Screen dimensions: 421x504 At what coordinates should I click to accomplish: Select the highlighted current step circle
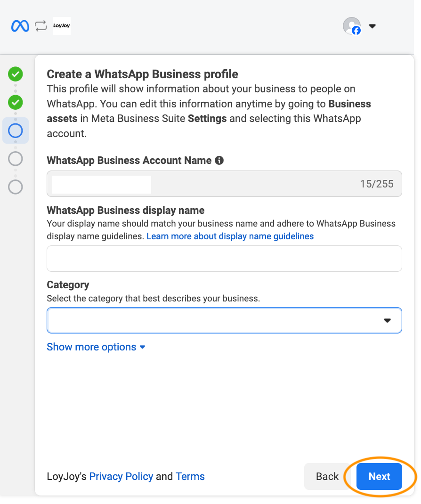(15, 130)
